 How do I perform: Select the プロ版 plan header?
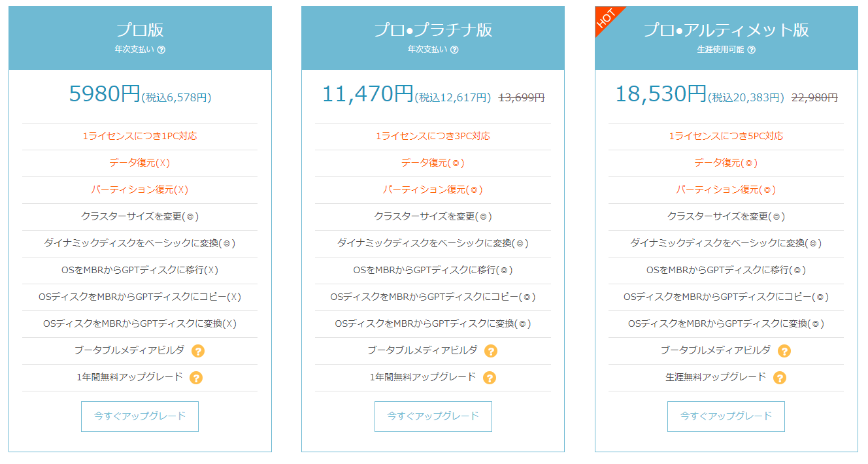click(140, 30)
